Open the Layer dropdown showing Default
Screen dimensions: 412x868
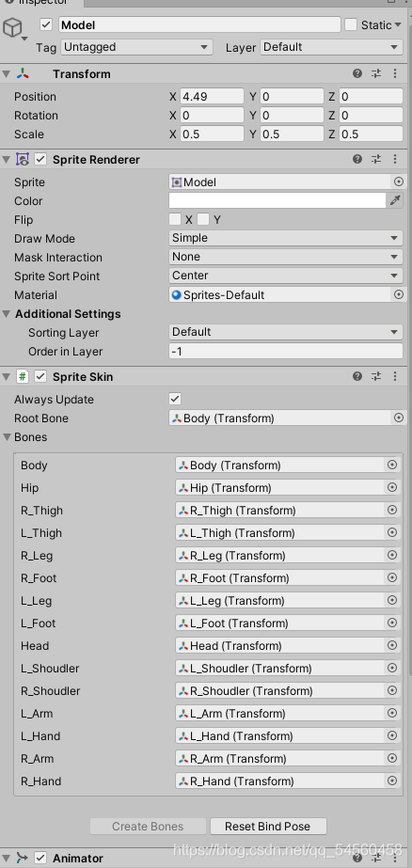pyautogui.click(x=332, y=47)
